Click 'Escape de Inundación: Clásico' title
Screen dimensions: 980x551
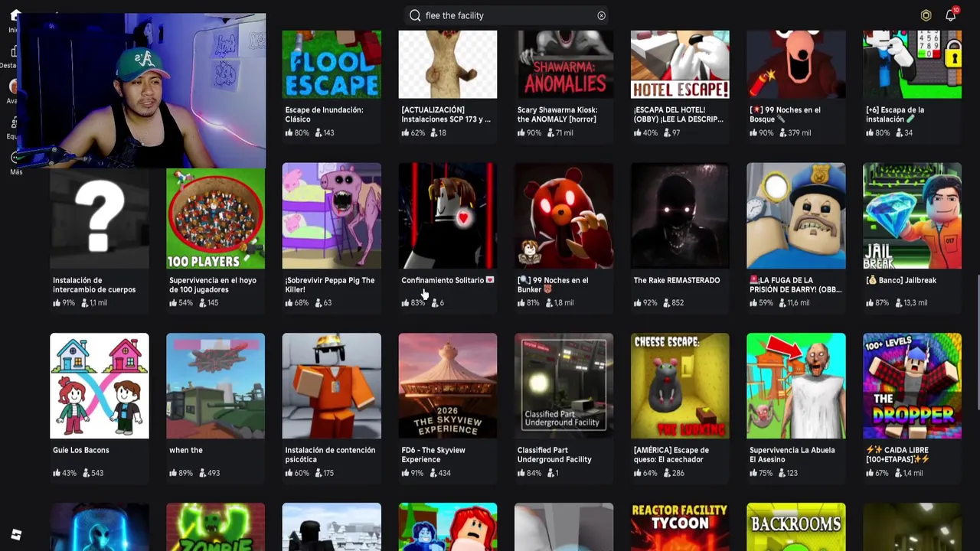point(324,114)
